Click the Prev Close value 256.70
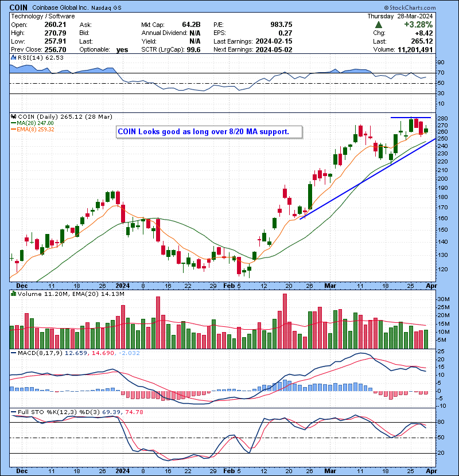The image size is (459, 476). 55,49
